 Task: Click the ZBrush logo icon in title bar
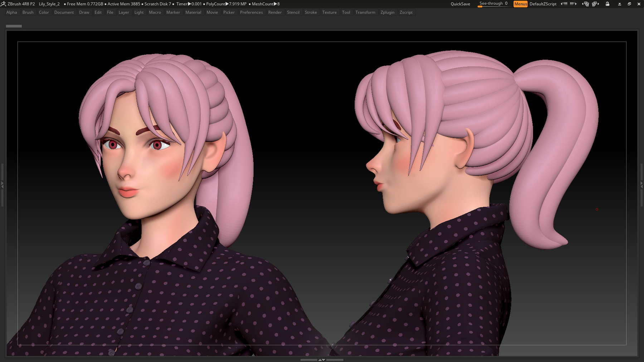(3, 4)
